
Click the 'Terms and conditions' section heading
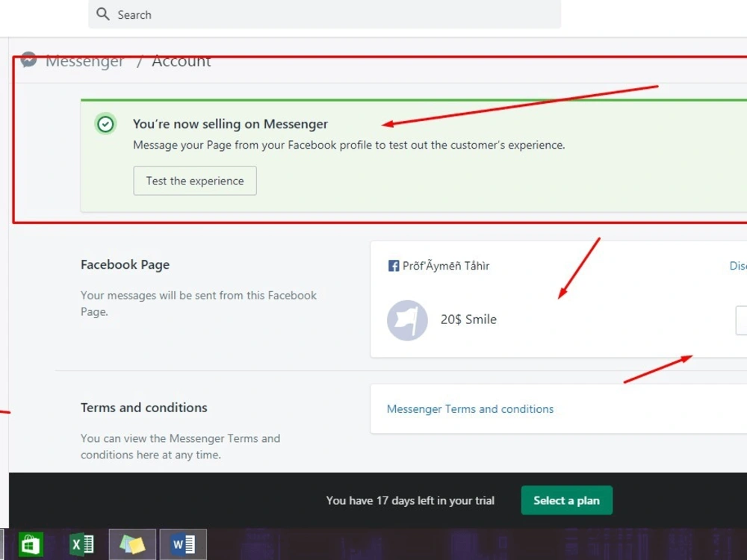144,408
